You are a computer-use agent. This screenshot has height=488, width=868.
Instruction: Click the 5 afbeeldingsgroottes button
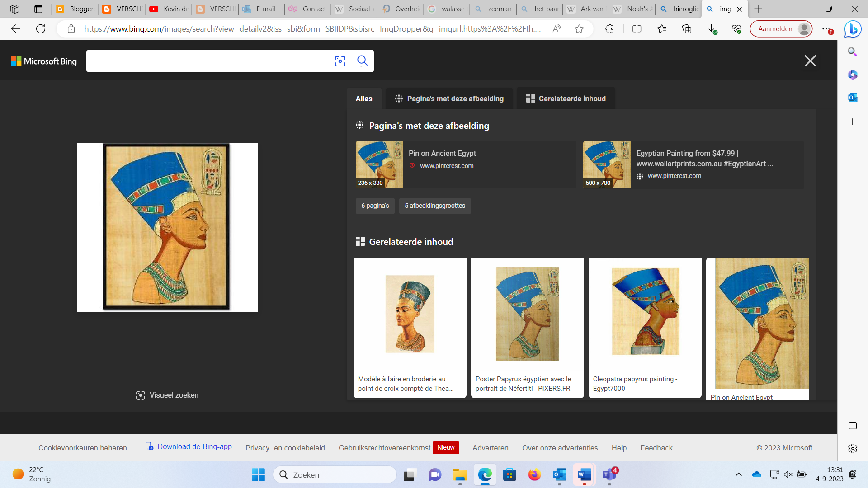click(435, 206)
